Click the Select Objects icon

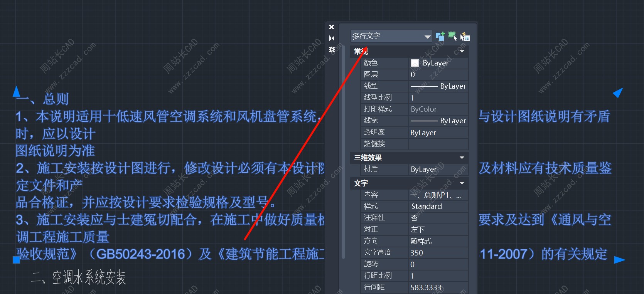click(452, 36)
